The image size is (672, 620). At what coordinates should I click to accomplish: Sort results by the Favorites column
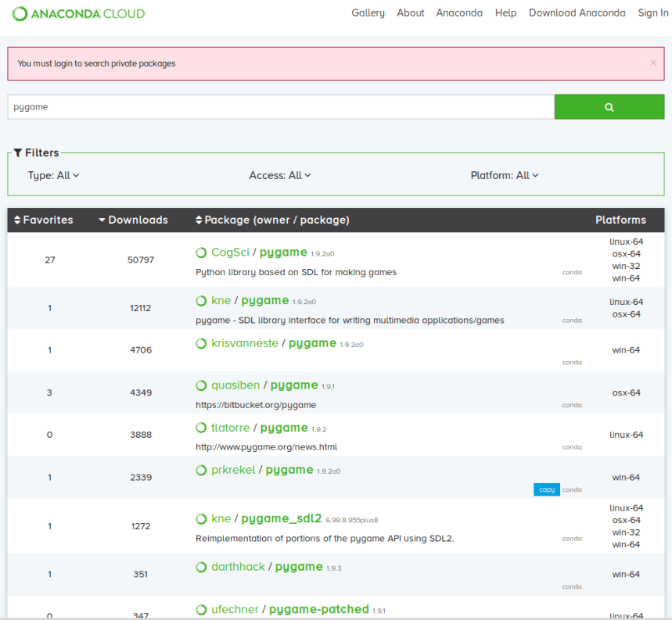coord(44,220)
